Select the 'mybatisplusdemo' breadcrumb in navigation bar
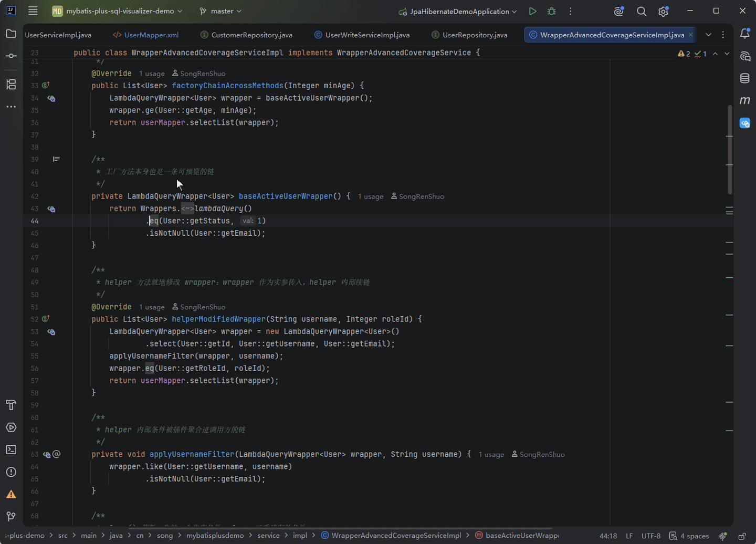The height and width of the screenshot is (544, 756). tap(215, 536)
